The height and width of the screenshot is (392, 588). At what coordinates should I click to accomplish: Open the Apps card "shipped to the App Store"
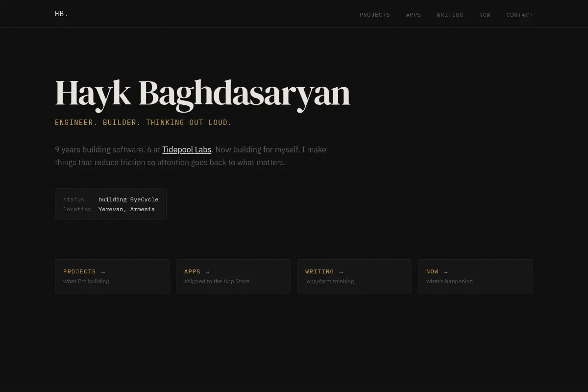(233, 276)
